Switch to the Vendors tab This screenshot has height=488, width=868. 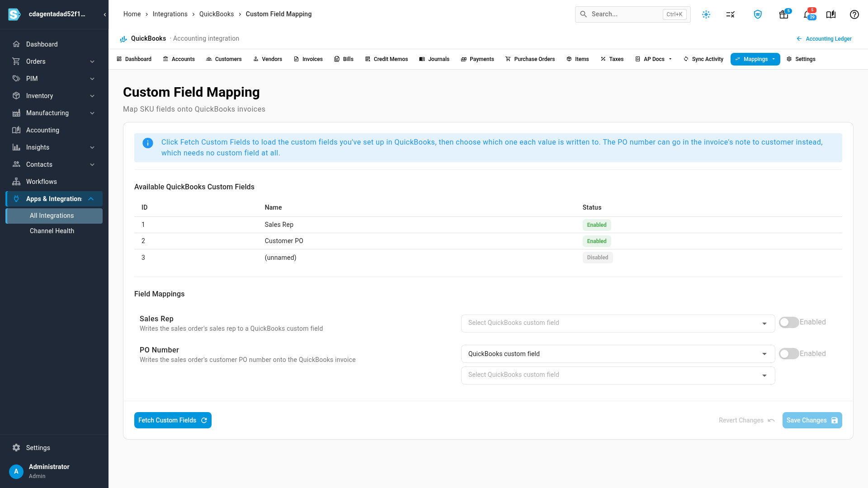(x=268, y=59)
